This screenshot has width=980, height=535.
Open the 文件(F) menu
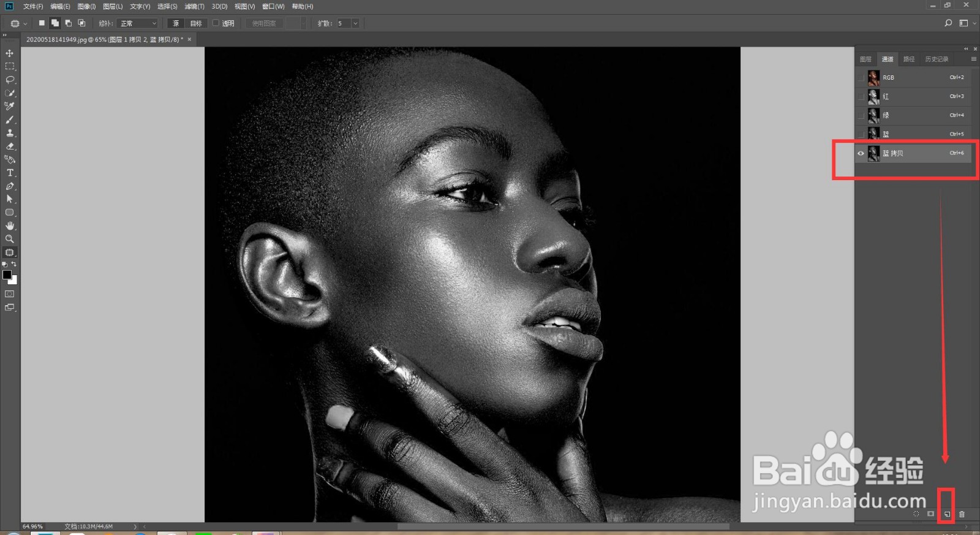coord(33,6)
